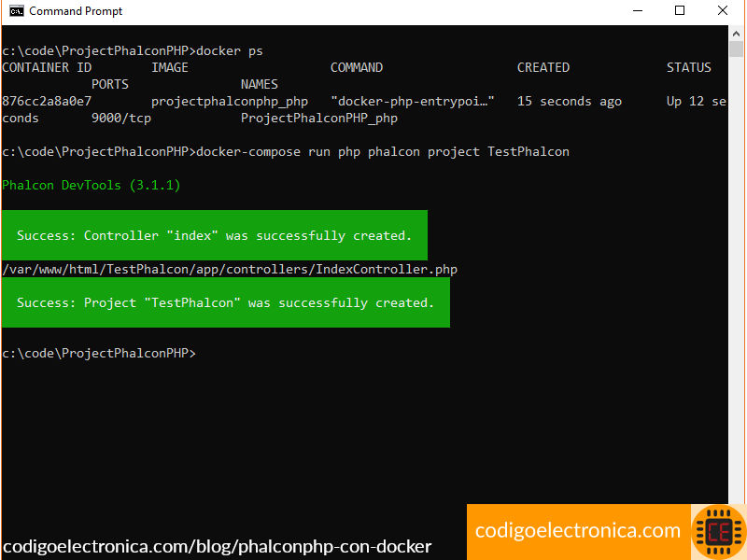Click the Command Prompt title text
This screenshot has width=747, height=560.
tap(76, 11)
